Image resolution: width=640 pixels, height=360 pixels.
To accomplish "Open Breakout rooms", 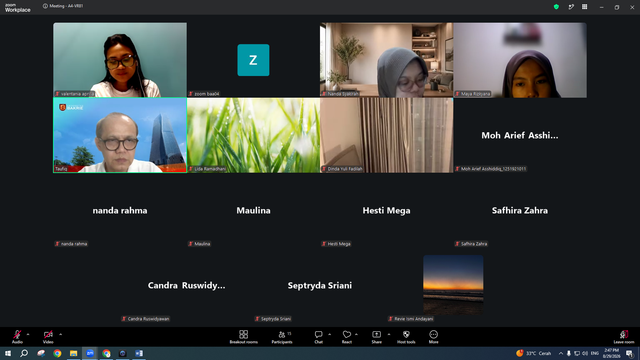I will click(x=244, y=337).
